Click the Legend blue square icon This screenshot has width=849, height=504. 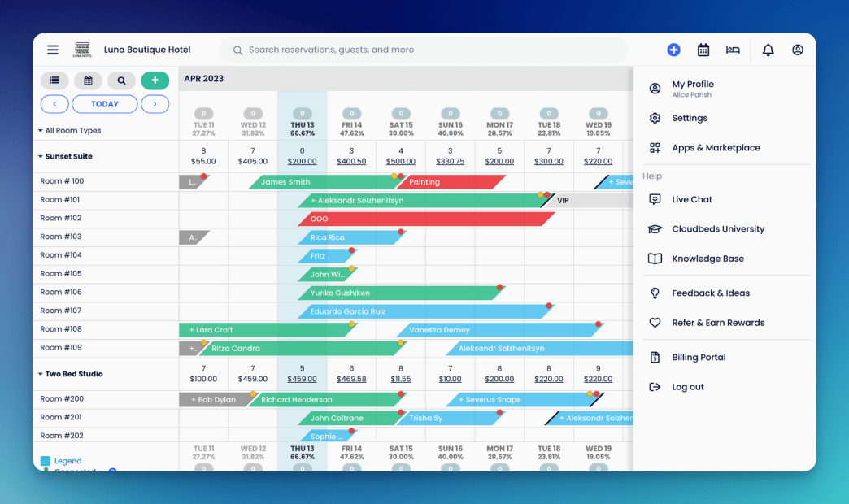point(46,461)
